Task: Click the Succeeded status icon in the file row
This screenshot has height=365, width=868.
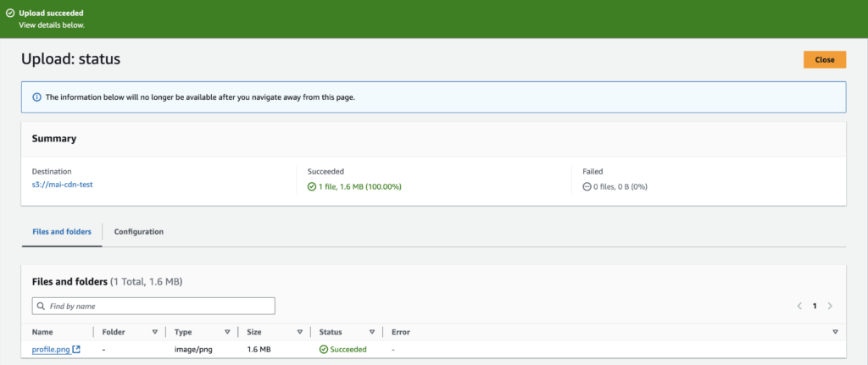Action: (x=324, y=349)
